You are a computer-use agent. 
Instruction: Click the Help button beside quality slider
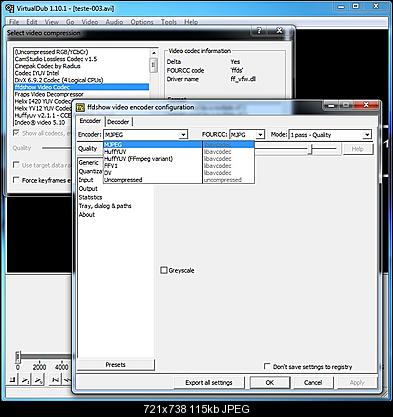click(x=358, y=149)
